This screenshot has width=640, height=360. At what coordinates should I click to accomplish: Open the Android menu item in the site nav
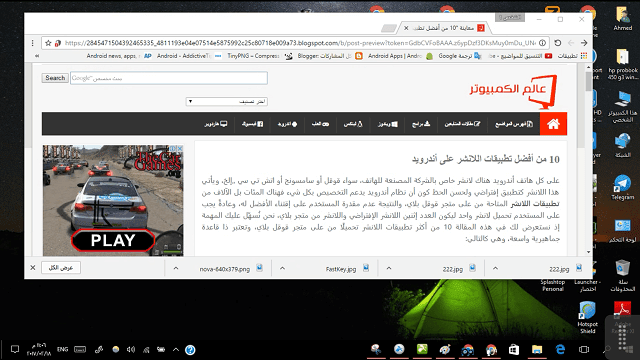(287, 124)
